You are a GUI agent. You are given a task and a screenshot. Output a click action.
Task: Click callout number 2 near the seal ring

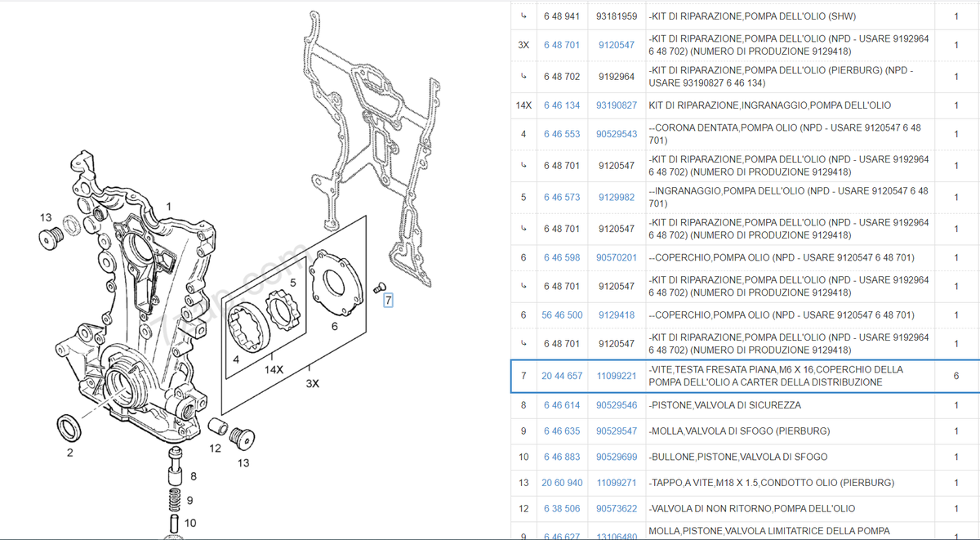click(69, 452)
